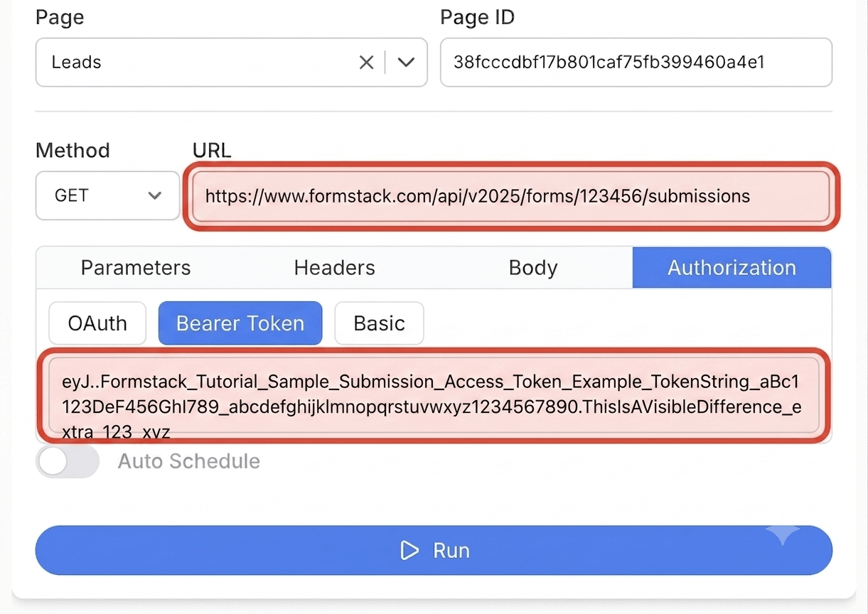Switch to the Body tab
Image resolution: width=868 pixels, height=614 pixels.
pyautogui.click(x=533, y=268)
